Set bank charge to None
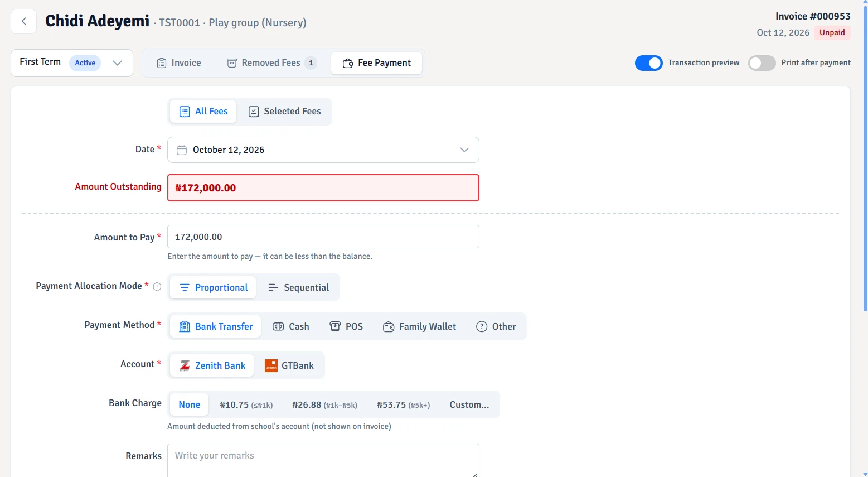 (x=190, y=404)
